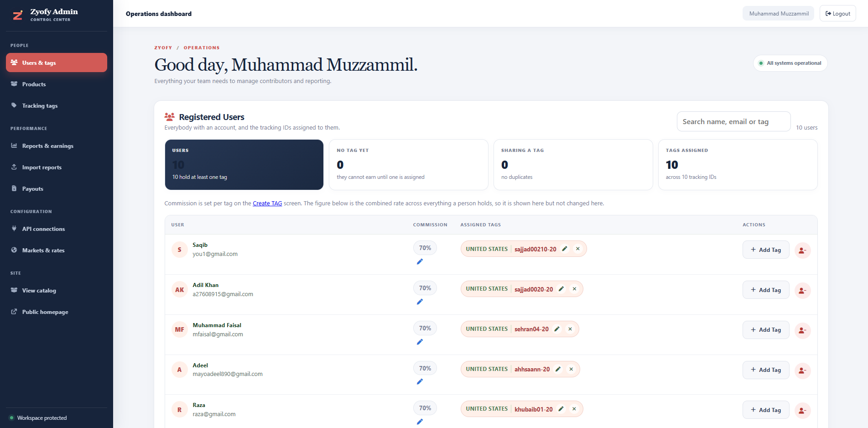Go to Tracking tags page

pyautogui.click(x=57, y=105)
